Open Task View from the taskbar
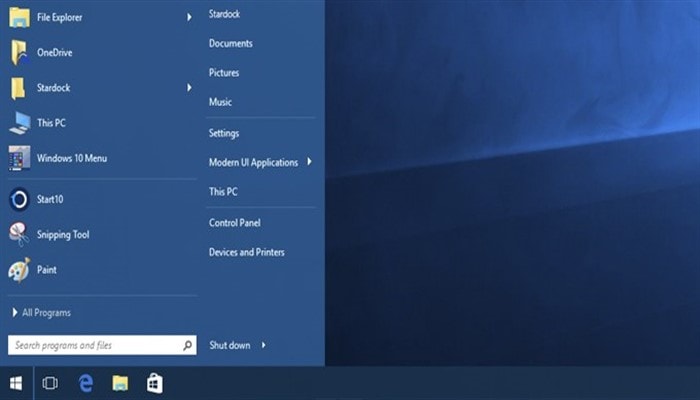Viewport: 700px width, 400px height. 50,383
